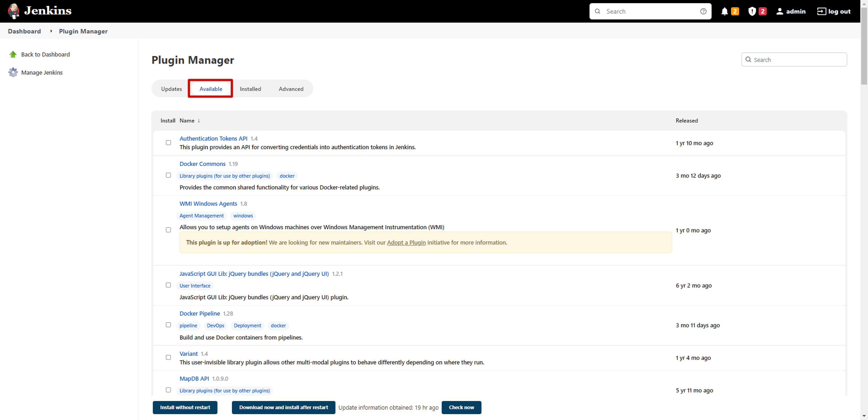This screenshot has width=868, height=420.
Task: Click the User Interface tag
Action: point(195,286)
